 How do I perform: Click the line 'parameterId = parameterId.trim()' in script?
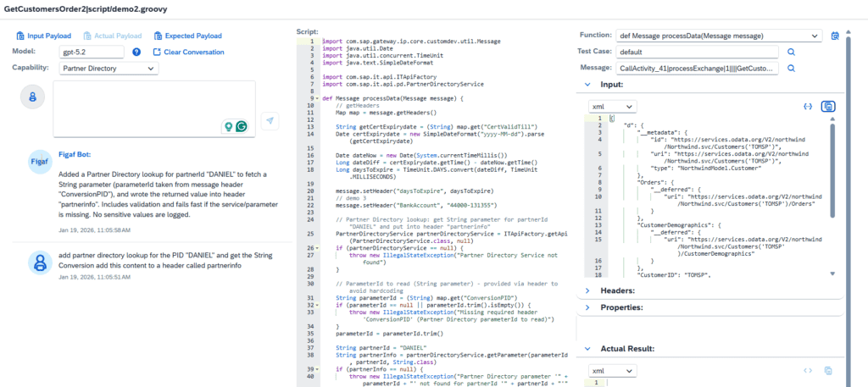tap(390, 334)
